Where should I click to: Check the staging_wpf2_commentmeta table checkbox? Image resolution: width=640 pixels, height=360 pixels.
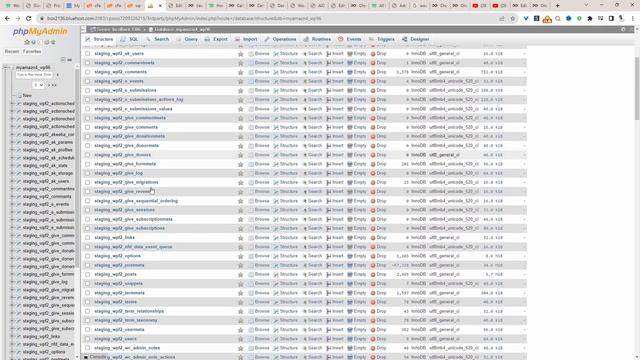(x=87, y=63)
